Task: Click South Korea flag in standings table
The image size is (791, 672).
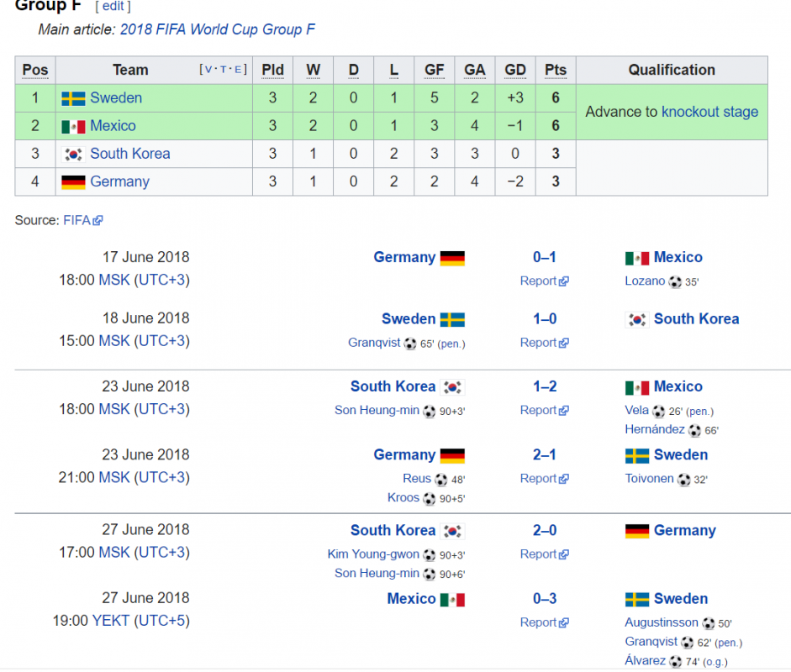Action: point(73,155)
